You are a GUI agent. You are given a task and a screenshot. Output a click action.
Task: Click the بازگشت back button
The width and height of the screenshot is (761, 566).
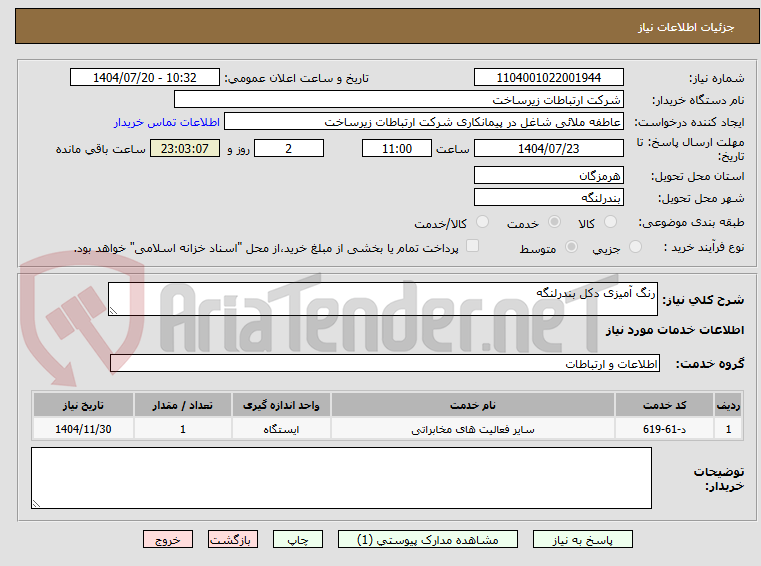[x=232, y=539]
